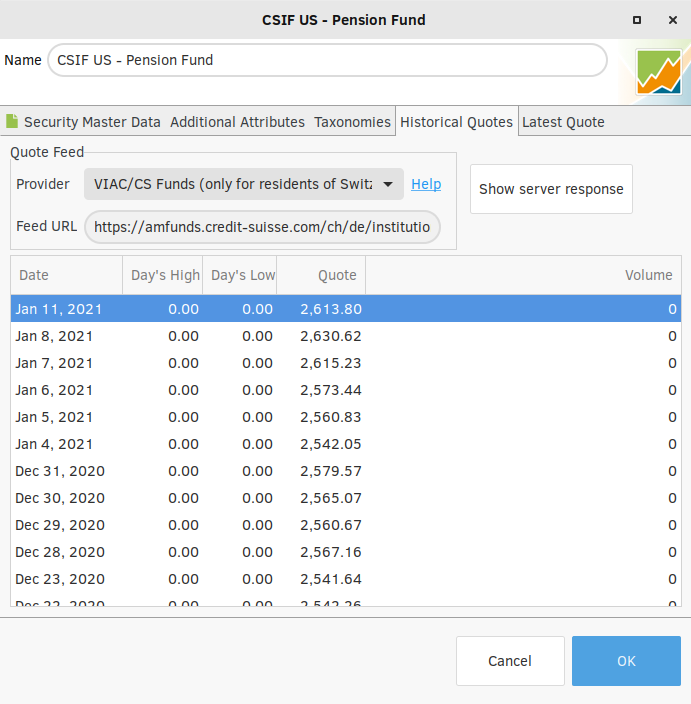The width and height of the screenshot is (691, 704).
Task: Click the portfolio chart logo icon
Action: 659,72
